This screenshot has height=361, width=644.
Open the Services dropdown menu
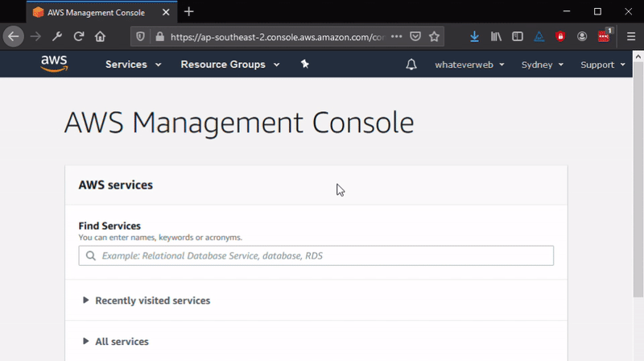coord(133,64)
